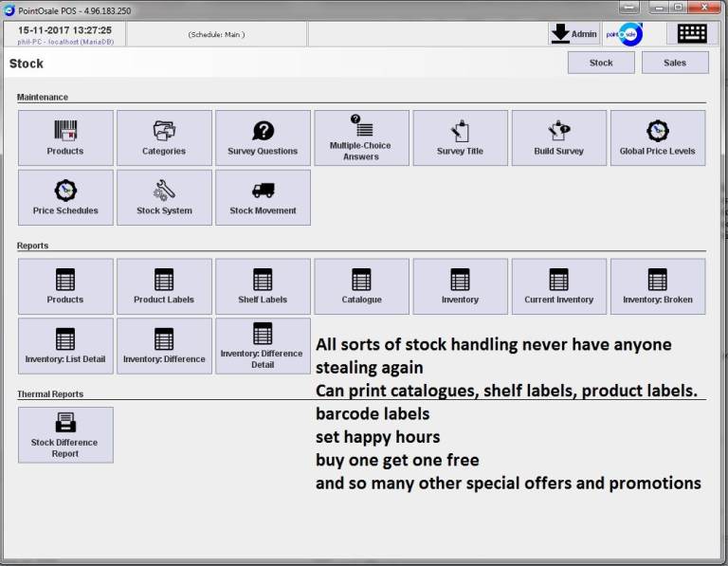Switch to the Stock section

(601, 63)
